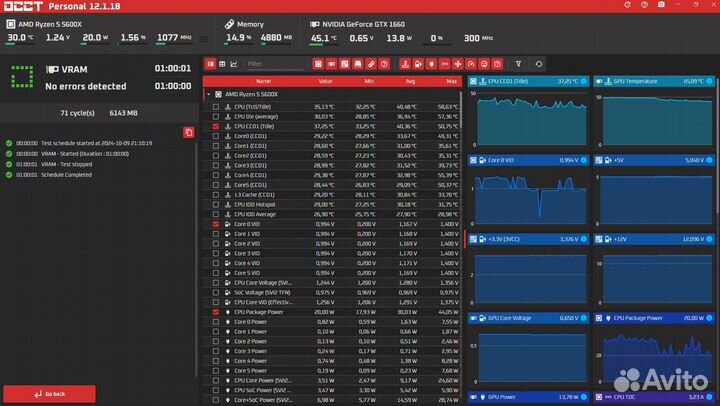Click the NVIDIA GeForce GTX 1660 header label
Screen dimensions: 720x406
pyautogui.click(x=363, y=24)
